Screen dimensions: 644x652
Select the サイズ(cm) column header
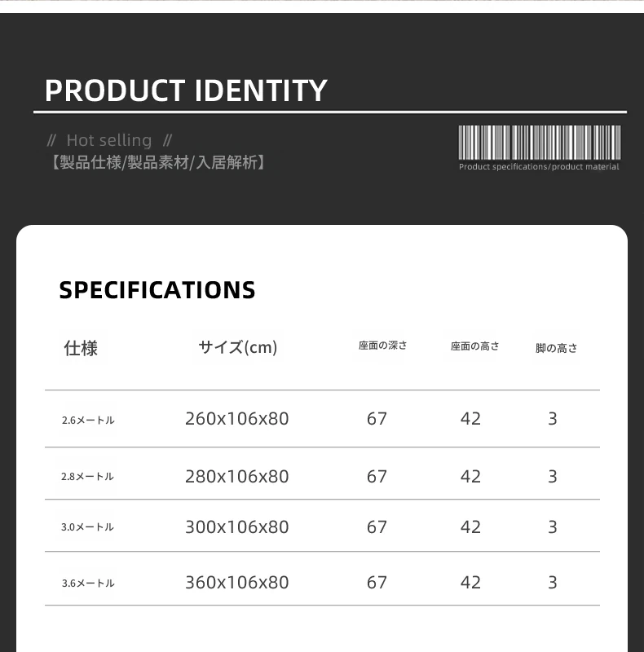[237, 347]
